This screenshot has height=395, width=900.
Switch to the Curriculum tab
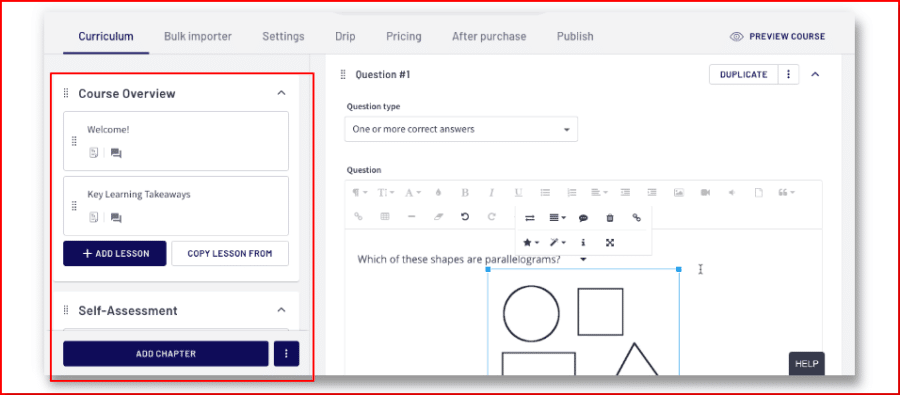106,37
